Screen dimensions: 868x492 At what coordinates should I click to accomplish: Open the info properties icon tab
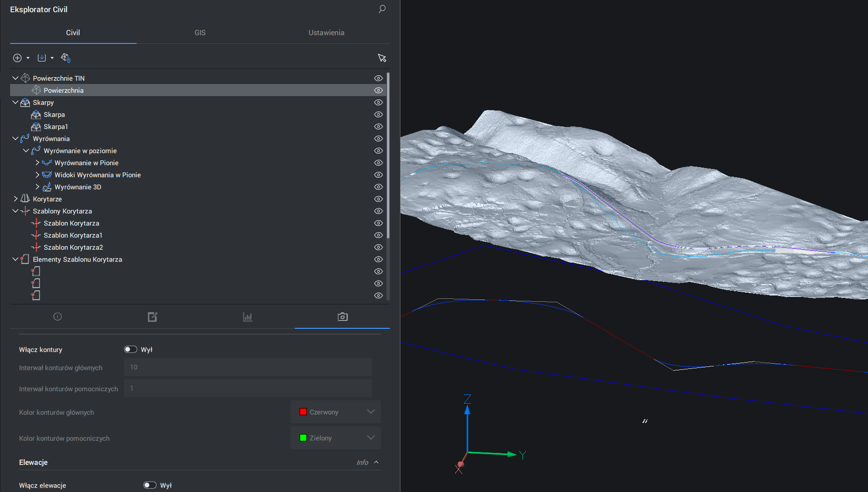[57, 317]
